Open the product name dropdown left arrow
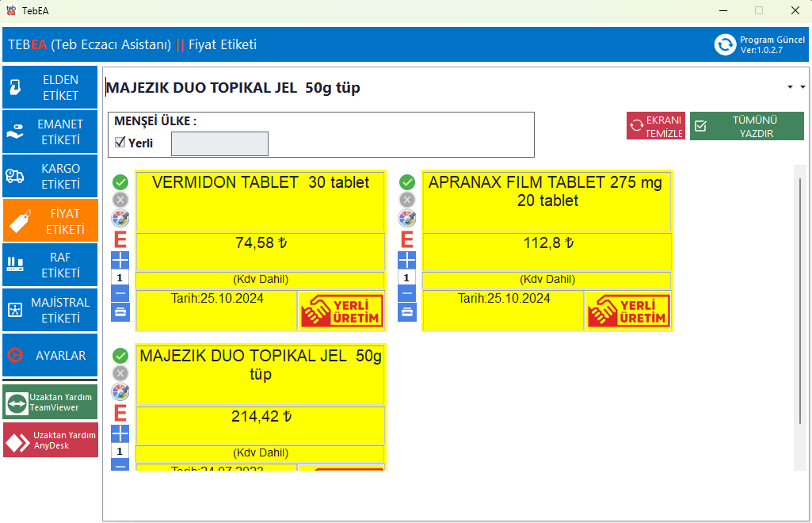The width and height of the screenshot is (812, 523). pos(790,87)
